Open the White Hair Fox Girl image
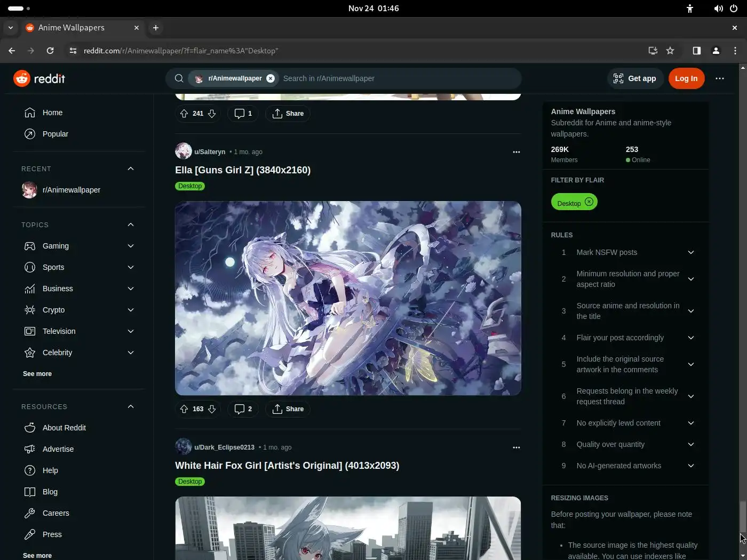Image resolution: width=747 pixels, height=560 pixels. pos(348,528)
